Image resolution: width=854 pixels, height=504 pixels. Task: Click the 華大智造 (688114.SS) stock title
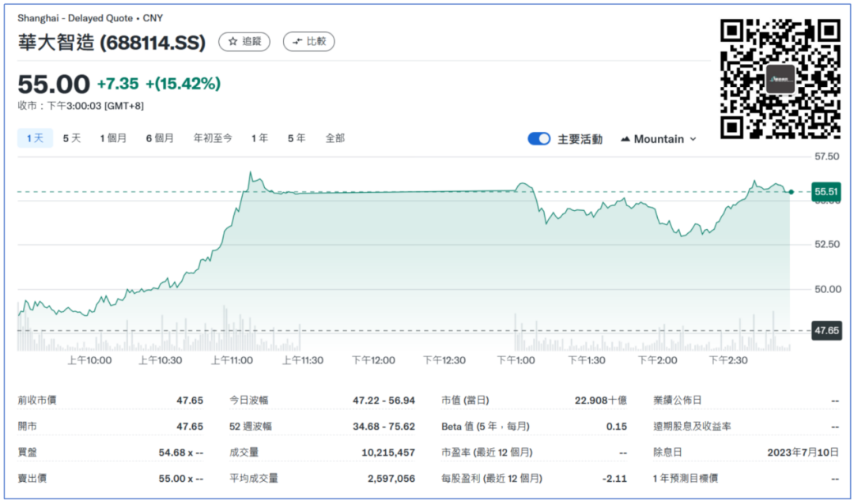111,43
